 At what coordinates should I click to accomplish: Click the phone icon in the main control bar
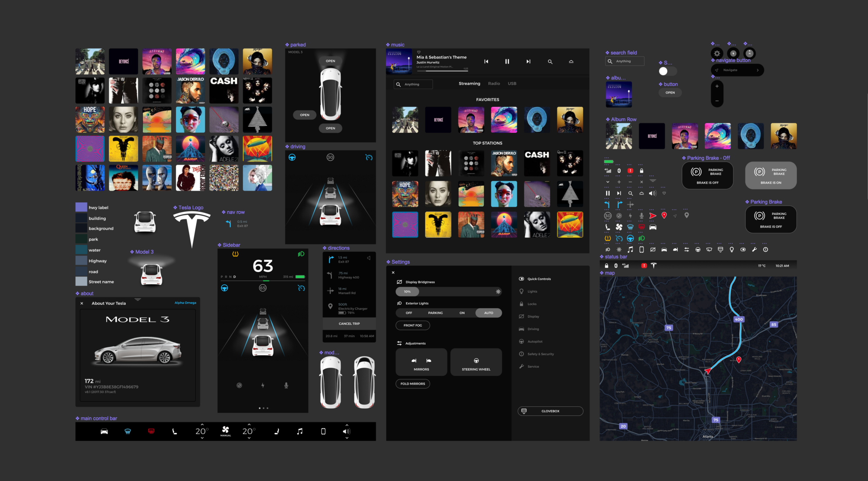[323, 431]
